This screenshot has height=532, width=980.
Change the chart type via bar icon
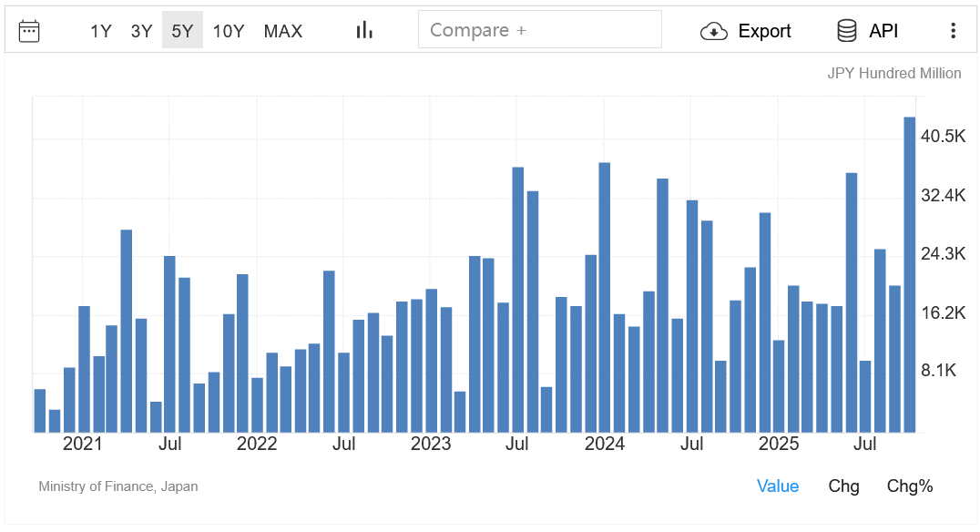click(x=363, y=29)
